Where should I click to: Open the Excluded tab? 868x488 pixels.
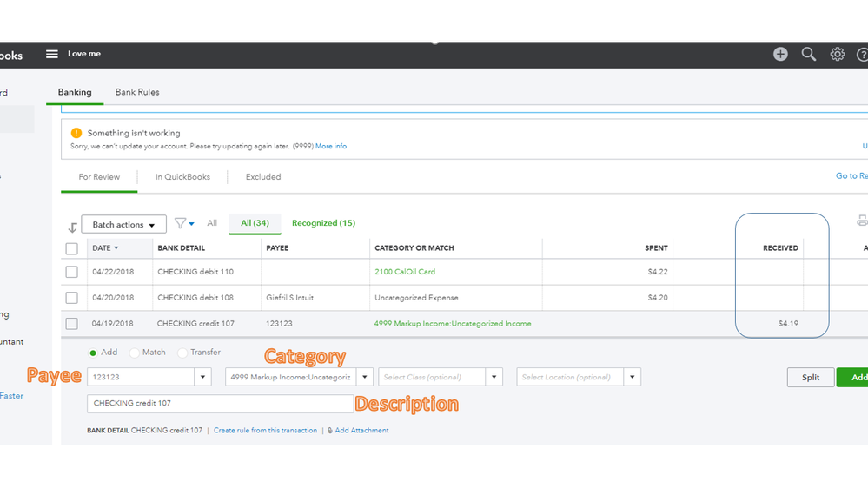(x=263, y=177)
